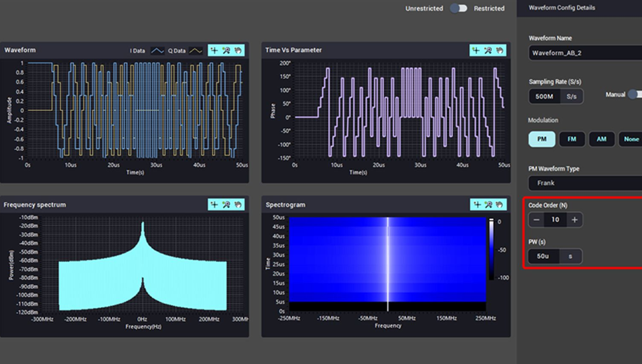Activate data cursor tool in Frequency spectrum panel
Viewport: 642px width, 364px height.
[x=214, y=205]
